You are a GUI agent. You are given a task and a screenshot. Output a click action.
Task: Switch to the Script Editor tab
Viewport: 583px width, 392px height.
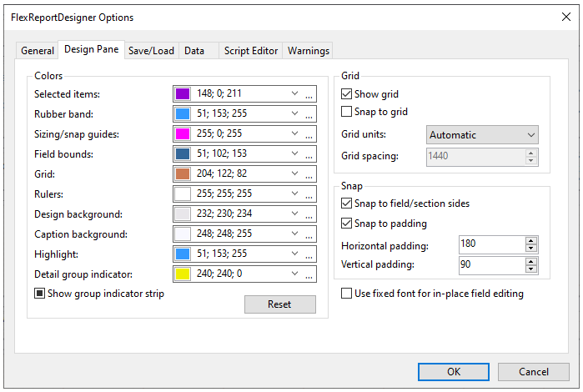(x=250, y=51)
